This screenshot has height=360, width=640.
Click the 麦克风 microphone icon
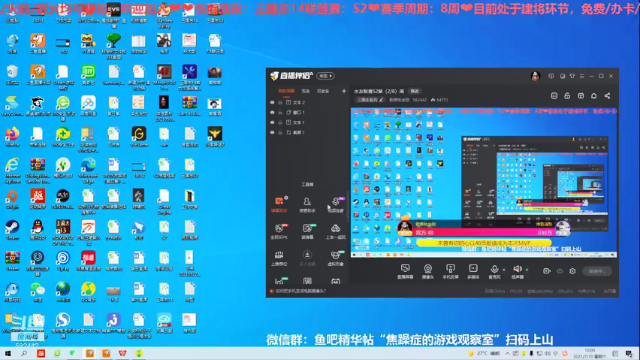(x=494, y=269)
